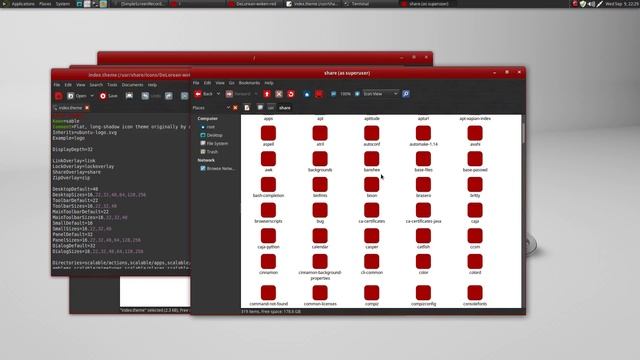
Task: Close the index.theme tab
Action: click(x=87, y=108)
